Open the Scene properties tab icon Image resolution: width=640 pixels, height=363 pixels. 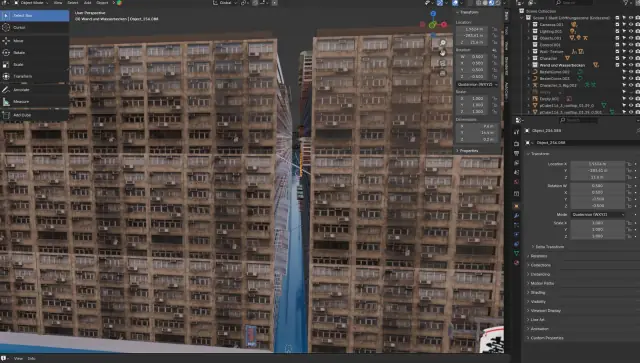pyautogui.click(x=517, y=173)
